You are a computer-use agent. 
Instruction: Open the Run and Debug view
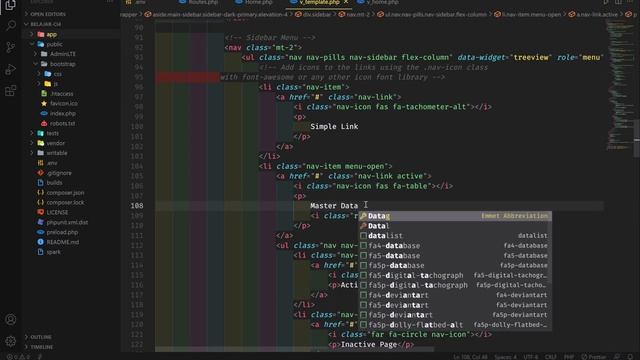[11, 69]
